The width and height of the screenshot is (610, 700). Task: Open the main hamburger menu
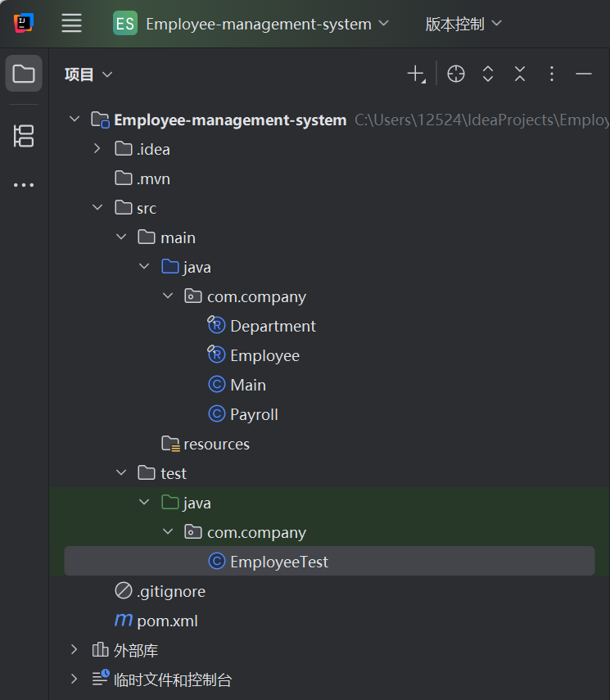point(71,23)
